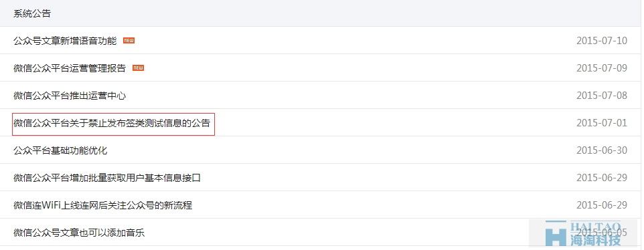This screenshot has width=644, height=250.
Task: Click the 2015-07-01 date entry
Action: pyautogui.click(x=602, y=123)
